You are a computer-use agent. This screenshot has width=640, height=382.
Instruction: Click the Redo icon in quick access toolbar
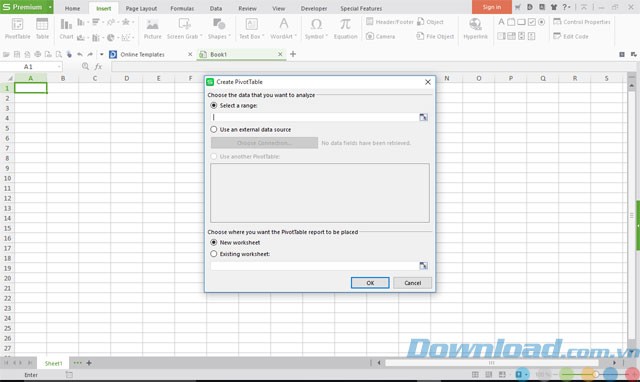90,54
